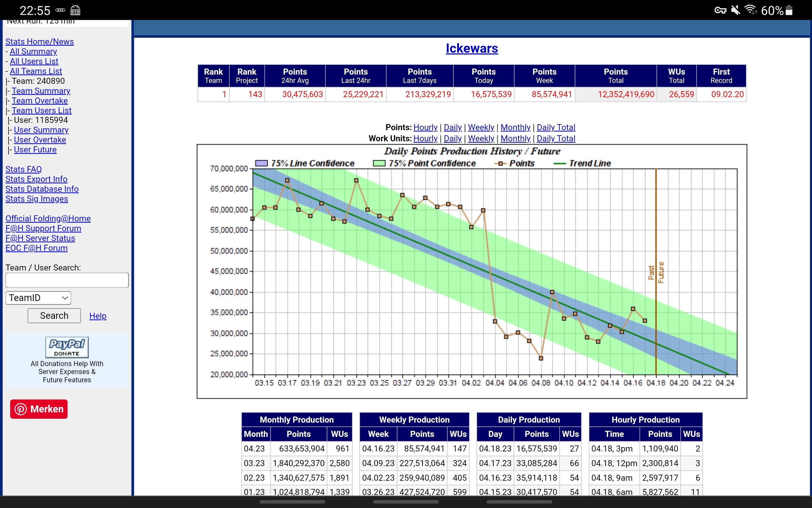The height and width of the screenshot is (508, 812).
Task: Open EOC F@H Forum
Action: (36, 248)
